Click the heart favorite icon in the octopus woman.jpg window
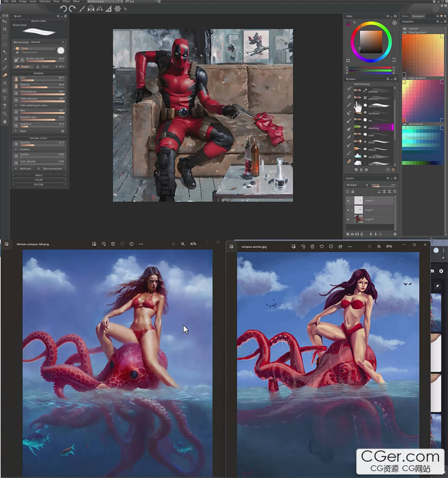Image resolution: width=448 pixels, height=478 pixels. click(322, 246)
